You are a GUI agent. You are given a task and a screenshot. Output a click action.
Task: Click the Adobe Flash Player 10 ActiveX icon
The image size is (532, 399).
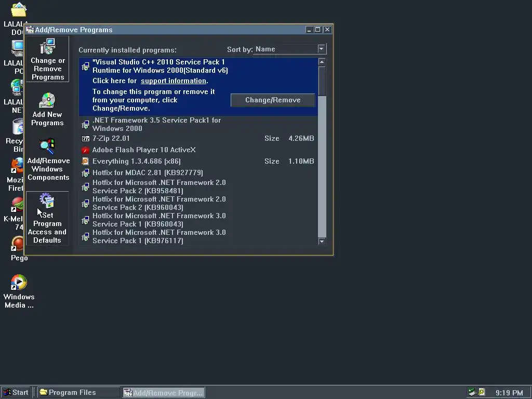tap(86, 150)
